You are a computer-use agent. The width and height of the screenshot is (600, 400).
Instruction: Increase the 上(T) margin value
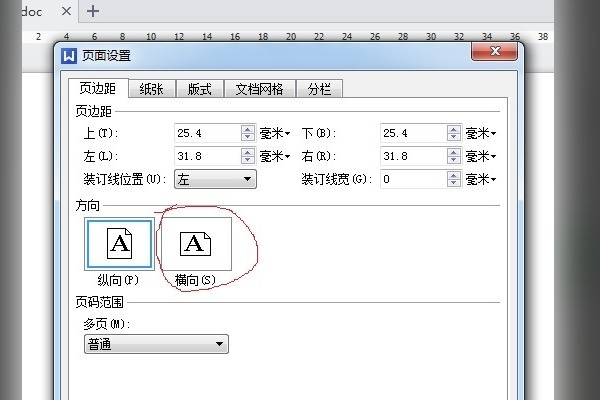[x=248, y=129]
